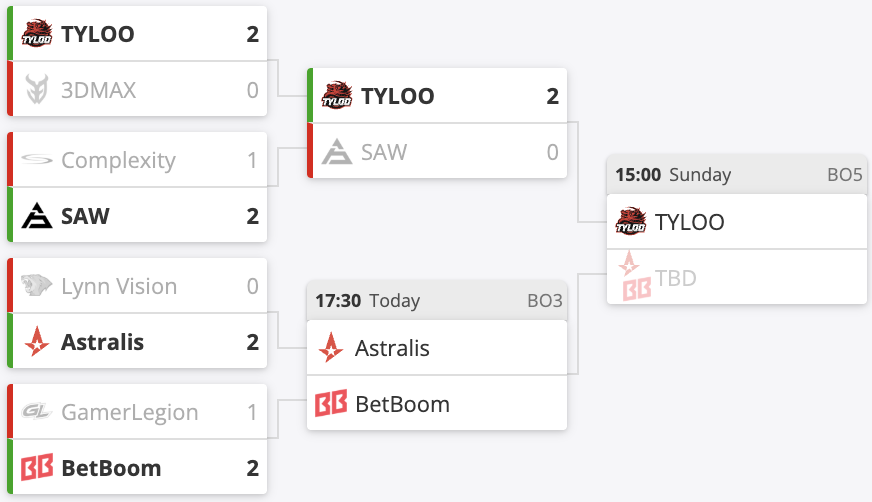
Task: Click the Astralis logo in the quarterfinal match
Action: tap(37, 341)
